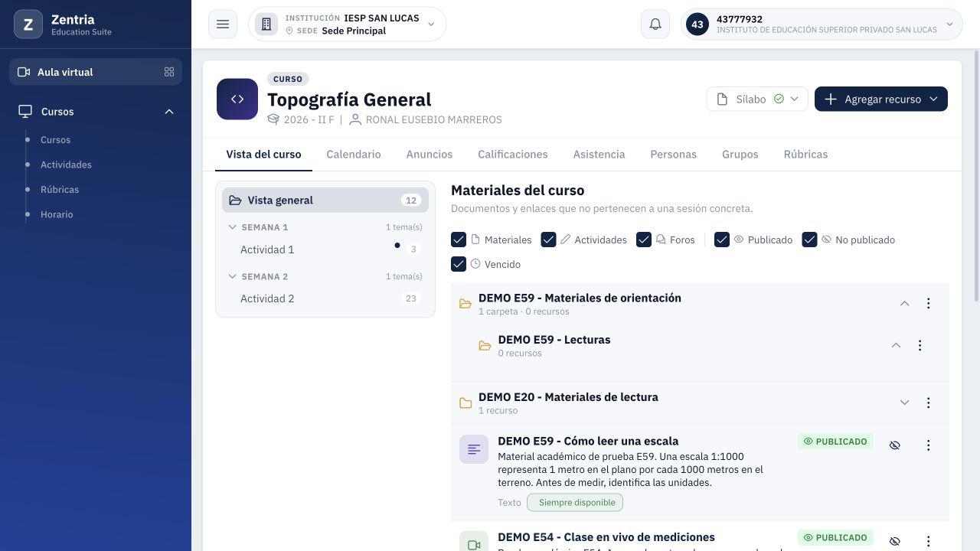Open options menu for Clase en vivo de mediciones
The width and height of the screenshot is (980, 551).
click(929, 541)
